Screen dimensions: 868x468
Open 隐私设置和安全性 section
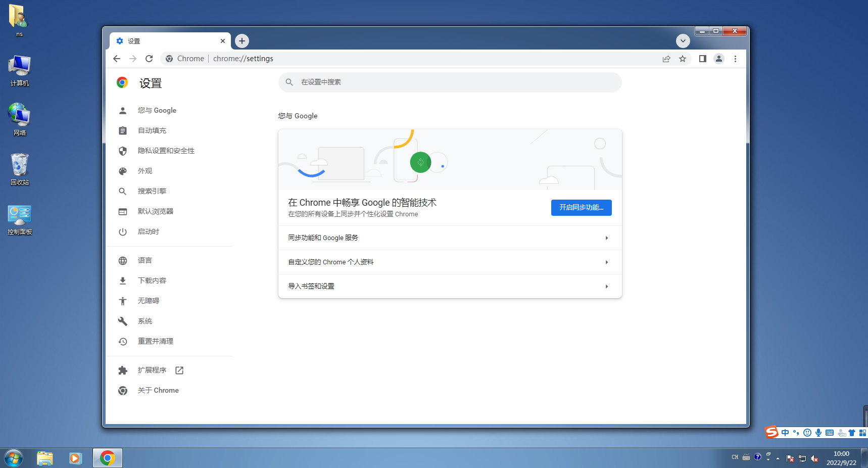pyautogui.click(x=166, y=151)
